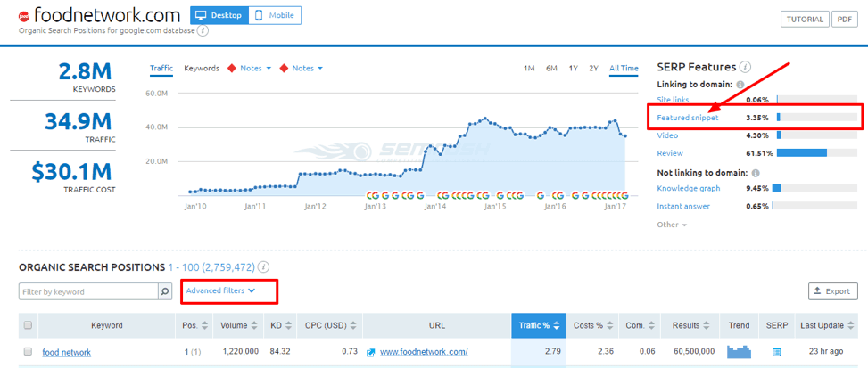Sort by the Traffic % column
This screenshot has height=368, width=868.
[538, 325]
